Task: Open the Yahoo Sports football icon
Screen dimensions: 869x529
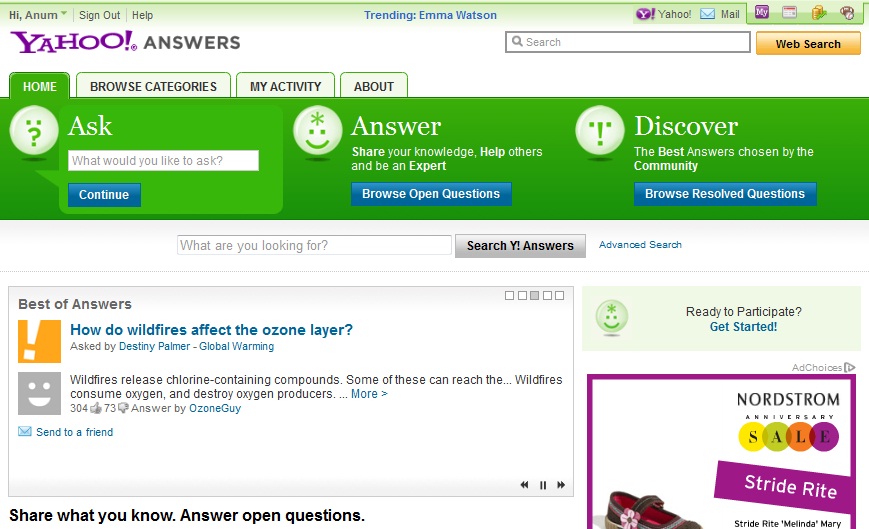Action: [847, 12]
